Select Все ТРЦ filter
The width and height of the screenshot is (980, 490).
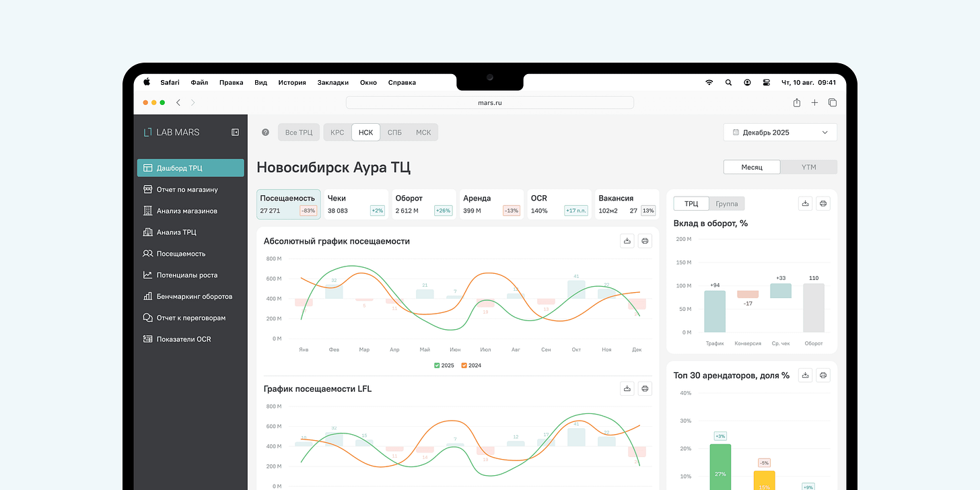pos(299,132)
